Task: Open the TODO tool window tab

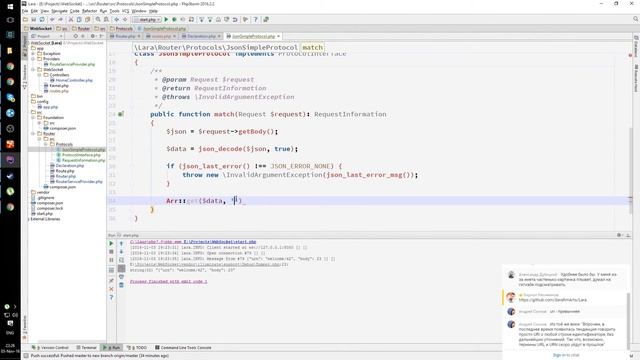Action: (x=137, y=348)
